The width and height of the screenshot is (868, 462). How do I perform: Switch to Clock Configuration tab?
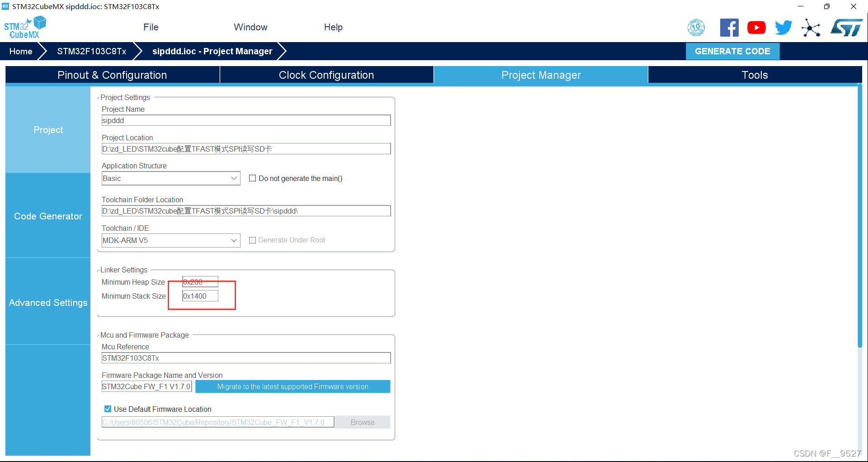pyautogui.click(x=326, y=75)
